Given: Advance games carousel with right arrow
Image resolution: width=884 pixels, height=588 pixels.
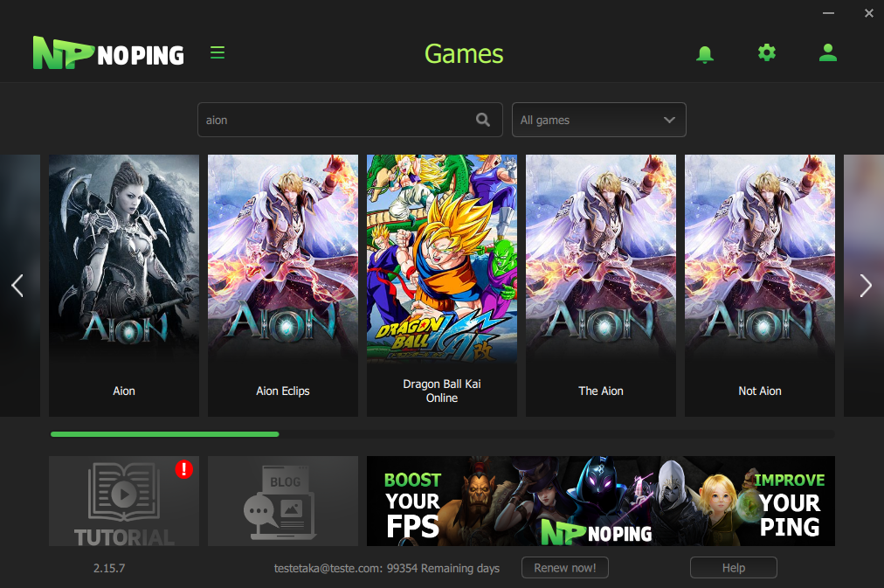Looking at the screenshot, I should point(866,286).
